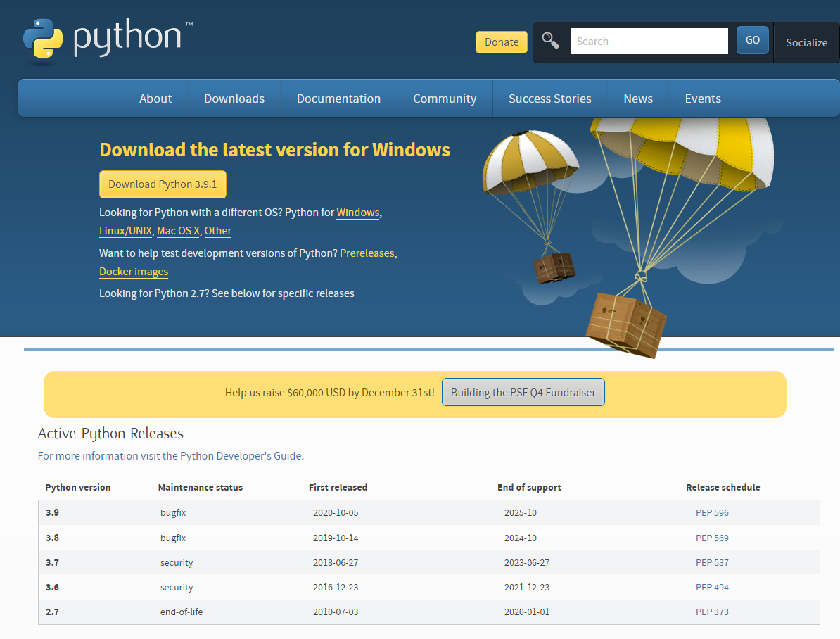Click the 3.8 Python version cell
Screen dimensions: 840x639
click(53, 538)
